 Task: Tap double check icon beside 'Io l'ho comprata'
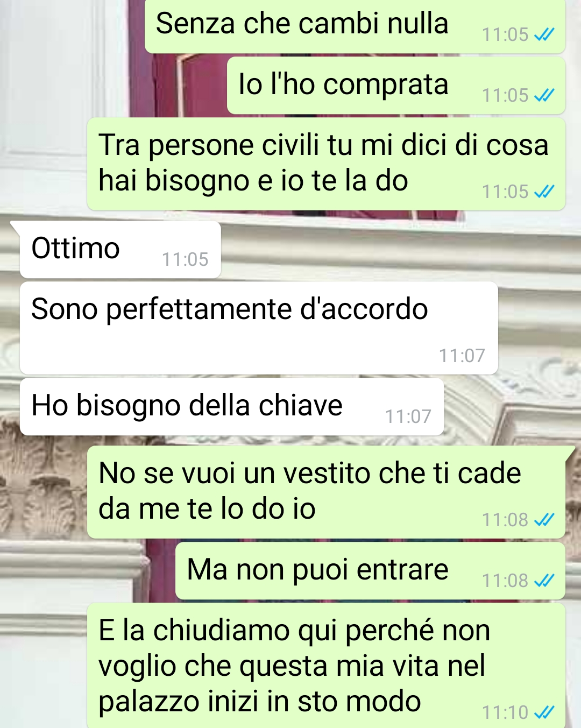[x=544, y=96]
